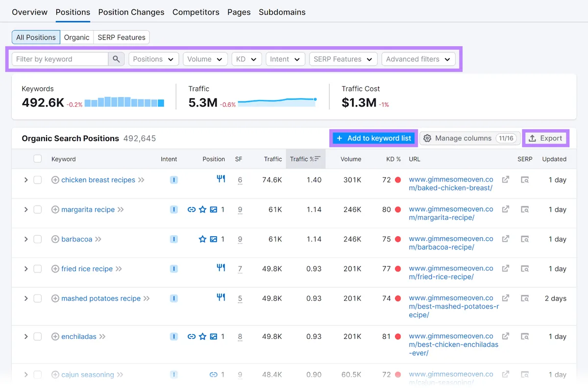Check the box for margarita recipe
The image size is (588, 388).
coord(38,210)
